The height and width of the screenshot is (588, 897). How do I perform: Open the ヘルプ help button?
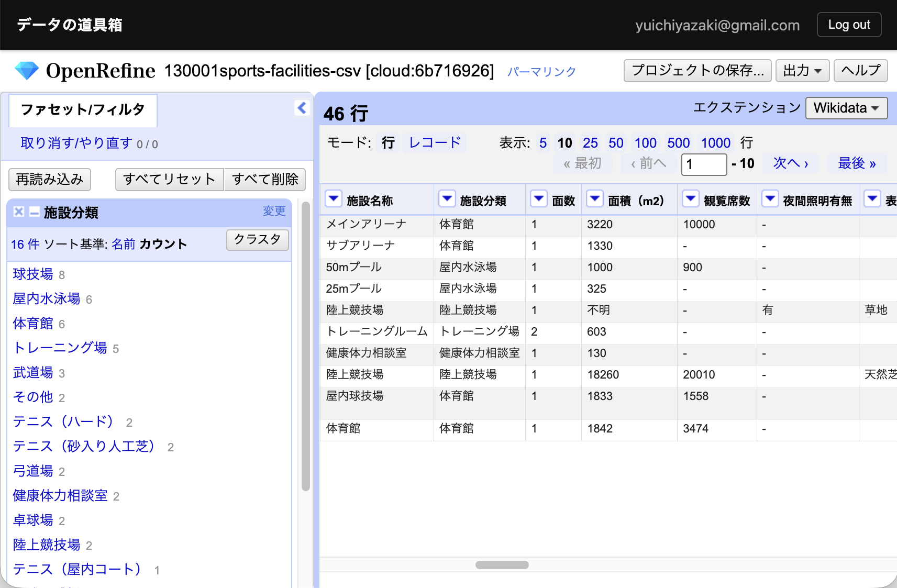[860, 71]
